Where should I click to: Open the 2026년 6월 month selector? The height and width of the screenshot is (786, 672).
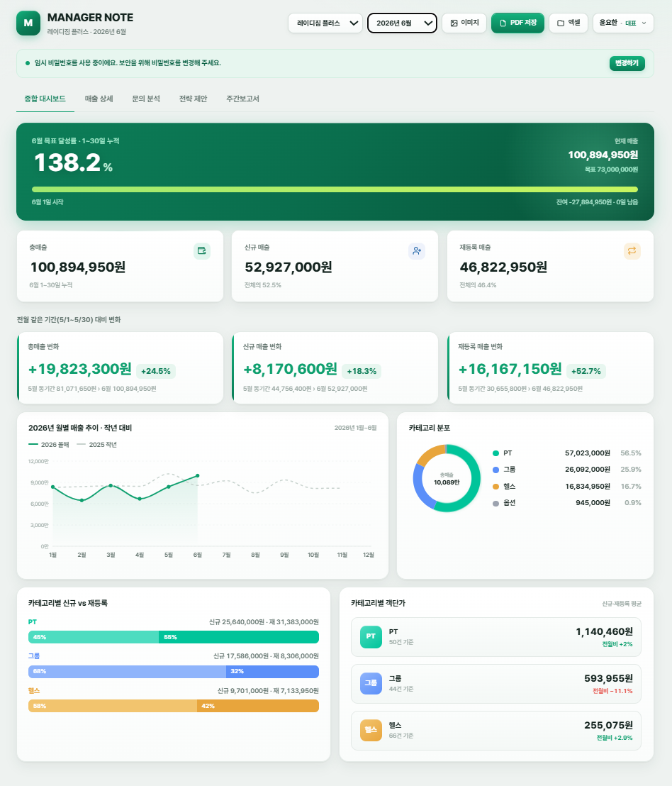402,23
